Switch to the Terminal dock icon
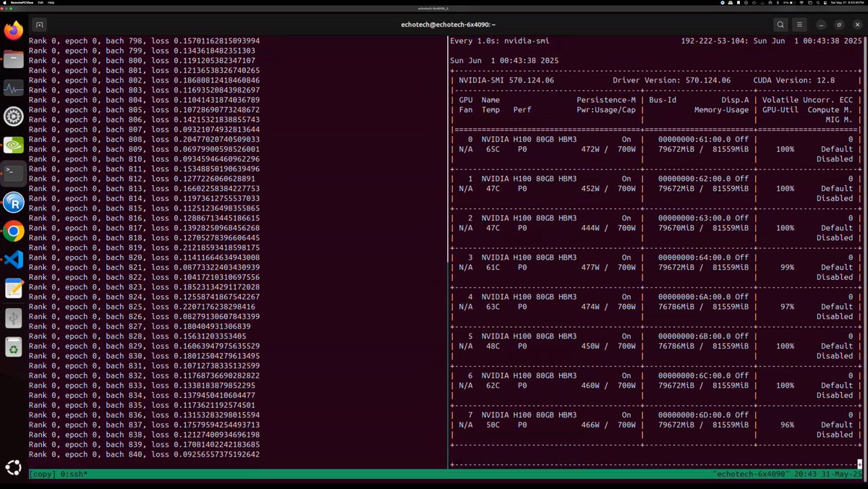The height and width of the screenshot is (489, 868). tap(14, 174)
